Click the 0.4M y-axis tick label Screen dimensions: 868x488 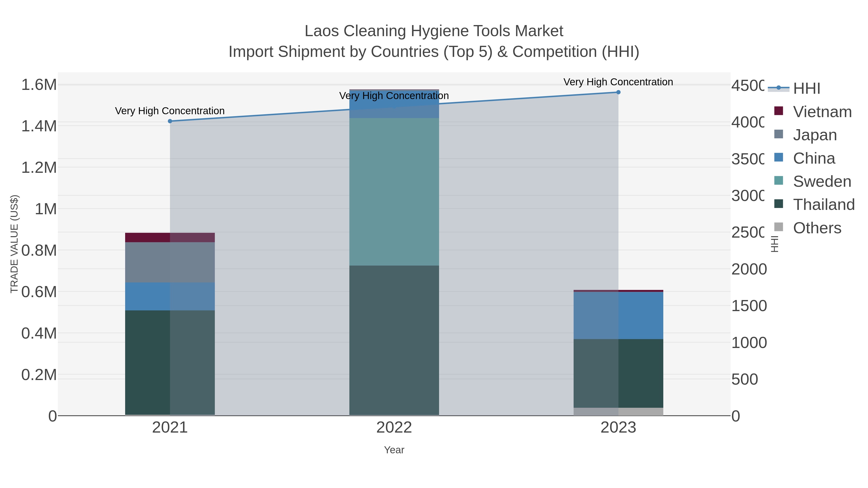(x=39, y=334)
